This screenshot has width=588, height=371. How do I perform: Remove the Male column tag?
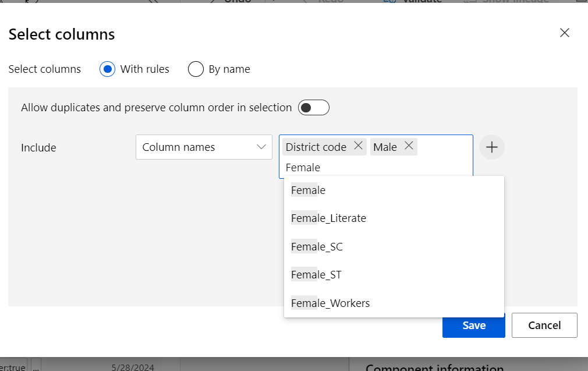pyautogui.click(x=409, y=146)
